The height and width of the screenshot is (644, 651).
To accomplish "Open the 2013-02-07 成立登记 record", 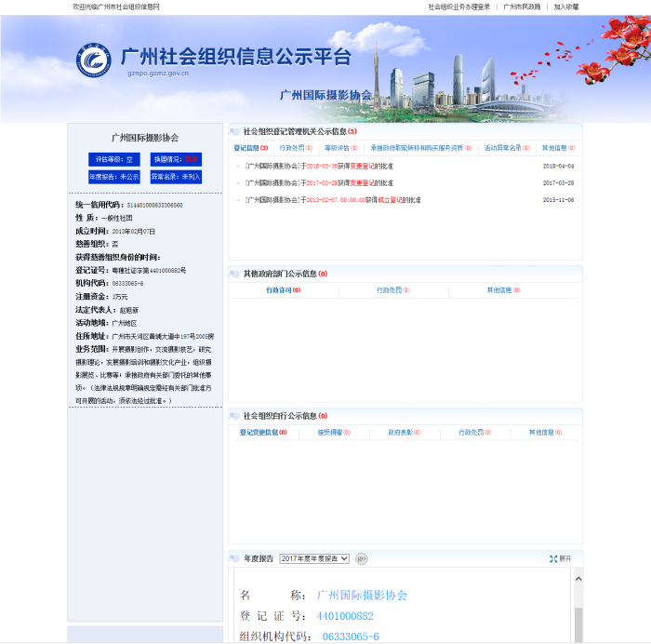I will [333, 200].
